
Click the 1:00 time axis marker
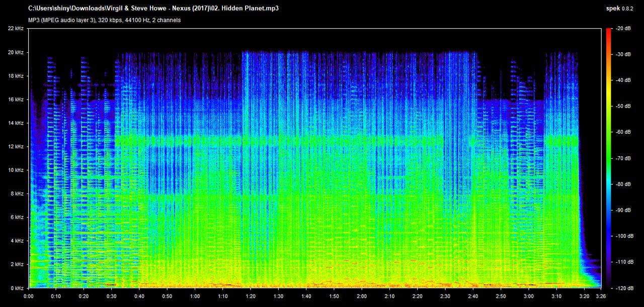click(195, 296)
